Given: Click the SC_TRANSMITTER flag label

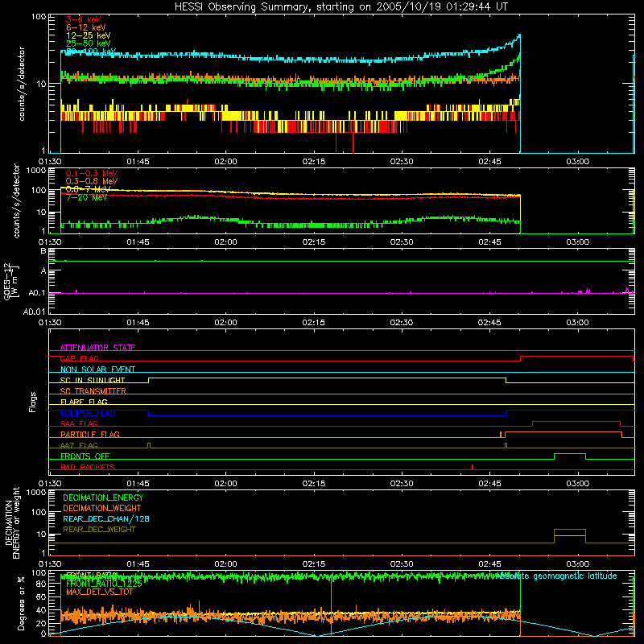Looking at the screenshot, I should (x=93, y=391).
